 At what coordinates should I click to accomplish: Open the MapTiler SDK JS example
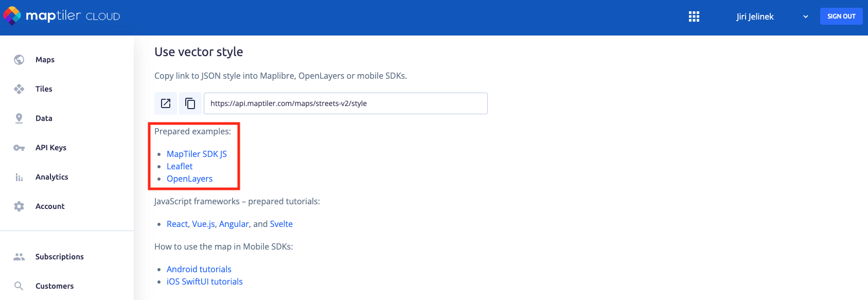click(197, 154)
